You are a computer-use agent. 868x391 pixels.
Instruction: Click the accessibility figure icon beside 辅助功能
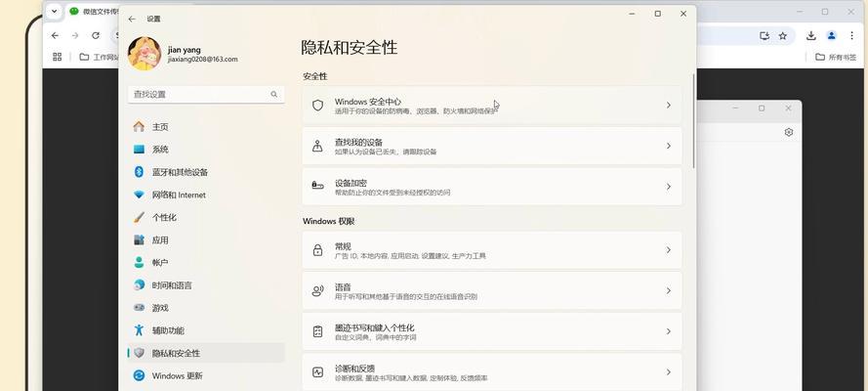click(x=139, y=330)
